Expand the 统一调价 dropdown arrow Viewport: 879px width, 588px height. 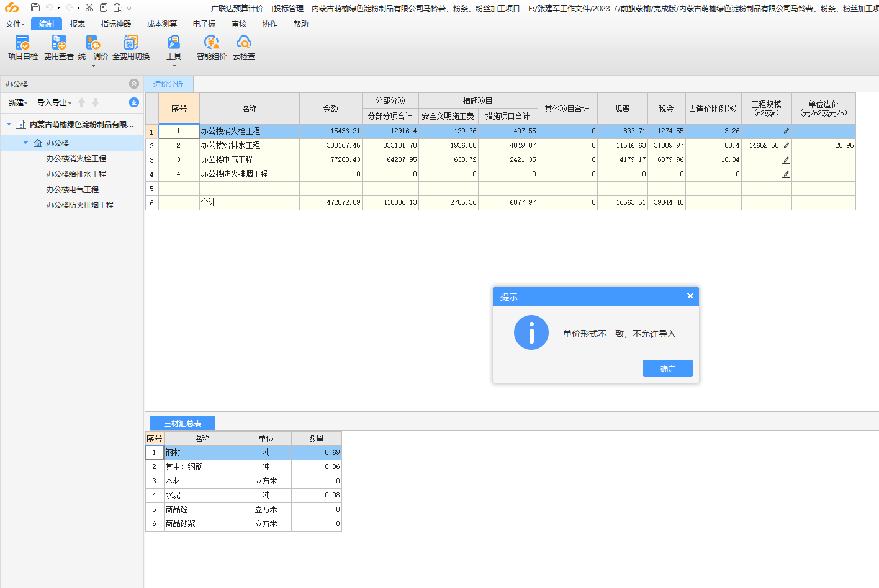tap(93, 66)
